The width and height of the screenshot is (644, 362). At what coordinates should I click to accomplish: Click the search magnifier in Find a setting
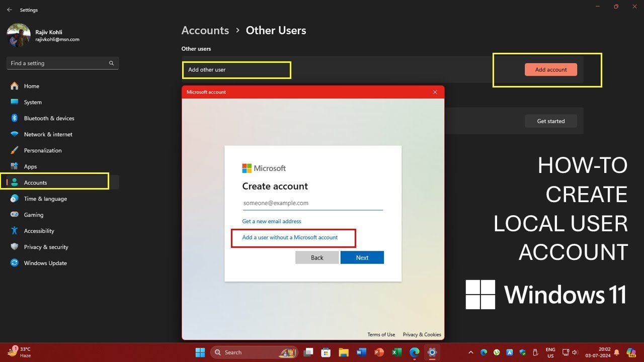coord(111,63)
